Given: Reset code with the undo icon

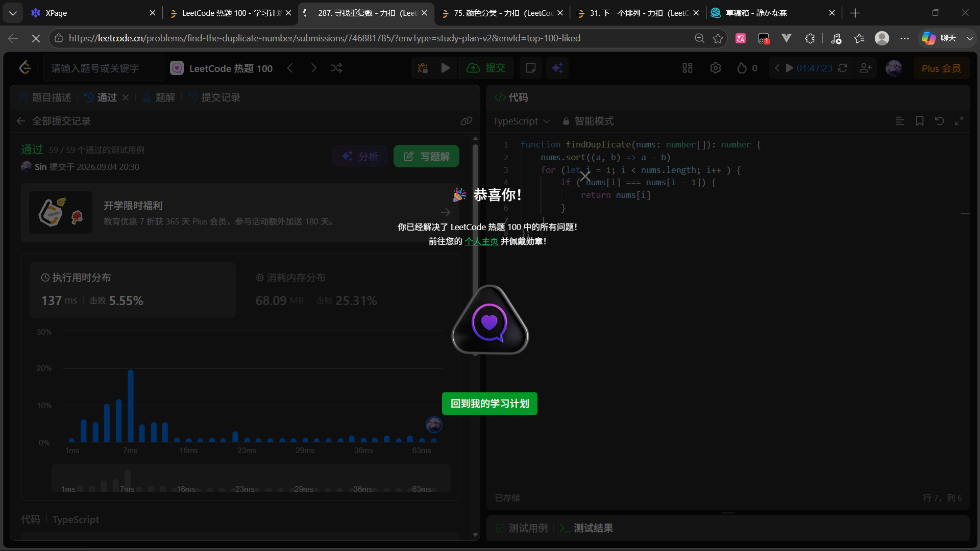Looking at the screenshot, I should 939,121.
